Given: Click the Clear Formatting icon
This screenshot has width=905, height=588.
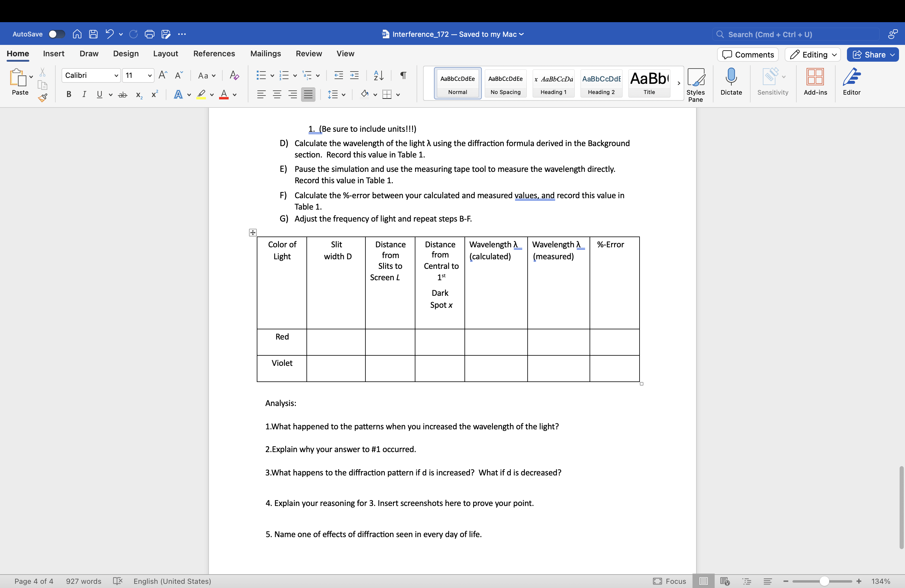Looking at the screenshot, I should click(x=234, y=75).
